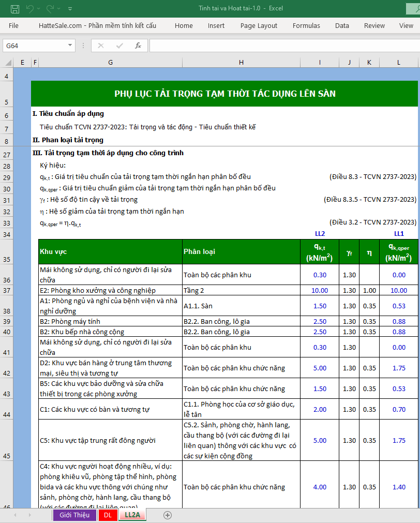
Task: Click the blue LL1 label
Action: click(399, 234)
